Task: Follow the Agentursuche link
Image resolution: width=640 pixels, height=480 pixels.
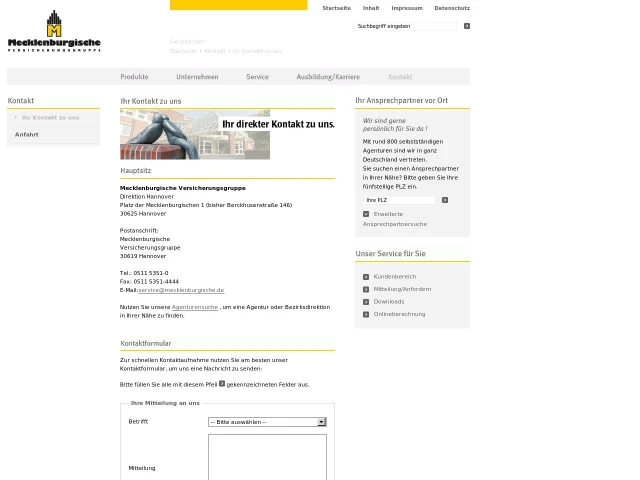Action: coord(194,307)
